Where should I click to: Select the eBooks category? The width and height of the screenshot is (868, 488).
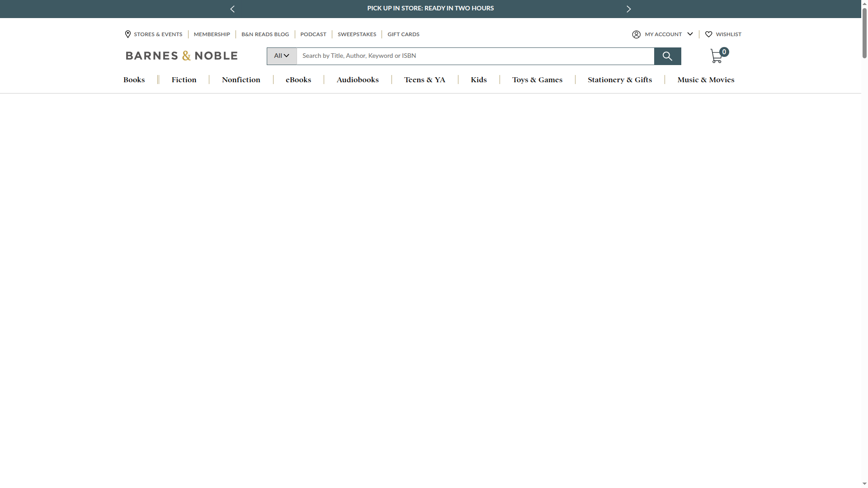pyautogui.click(x=298, y=80)
